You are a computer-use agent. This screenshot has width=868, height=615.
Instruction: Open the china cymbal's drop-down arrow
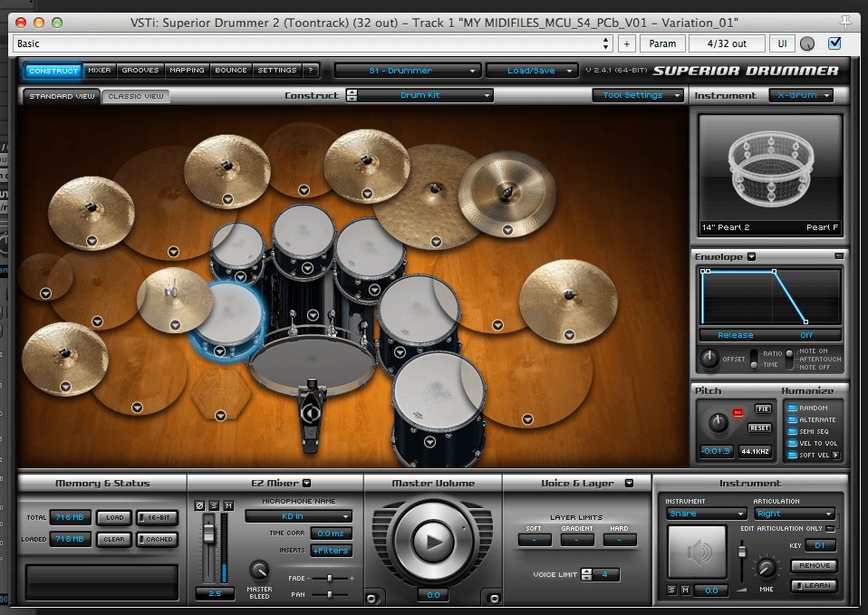click(507, 230)
